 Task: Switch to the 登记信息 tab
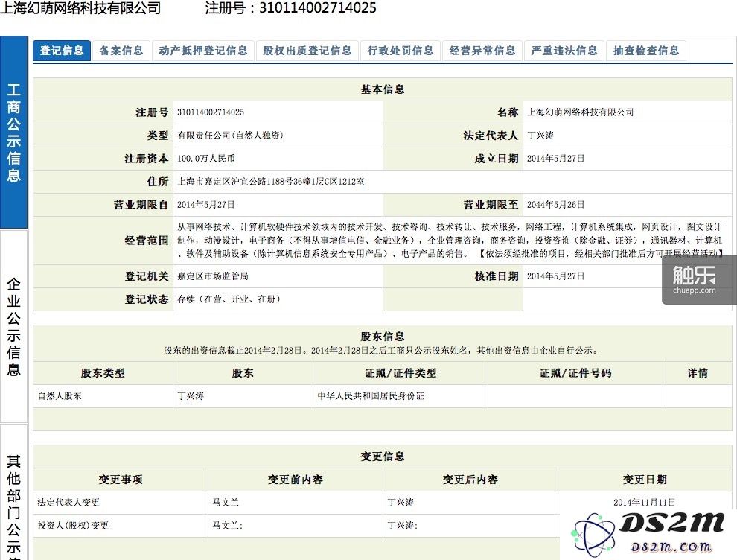pos(62,51)
